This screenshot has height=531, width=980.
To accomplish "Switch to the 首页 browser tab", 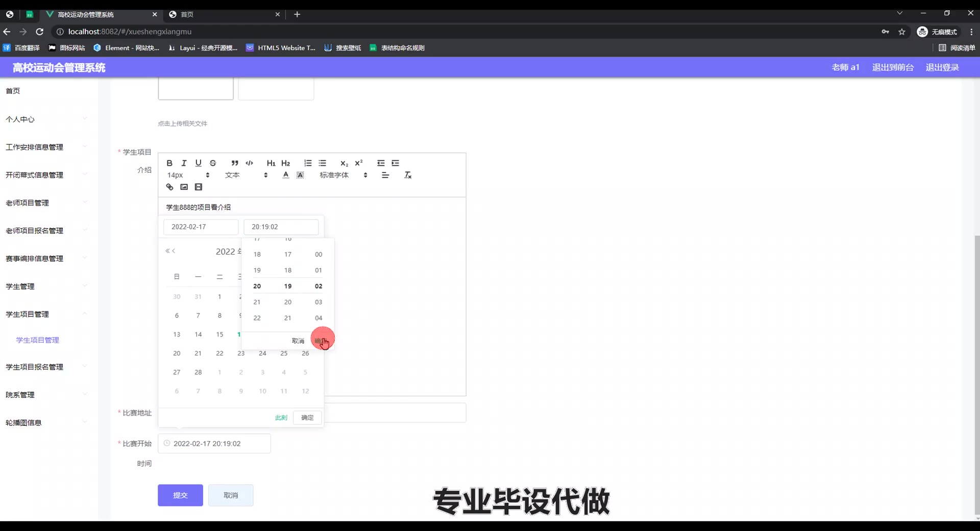I will click(225, 14).
